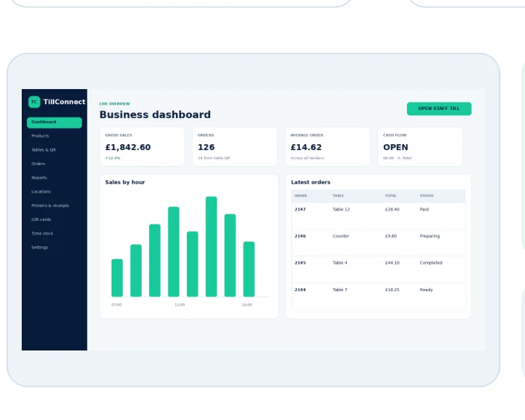Open the Reports section
The height and width of the screenshot is (420, 525).
point(39,178)
